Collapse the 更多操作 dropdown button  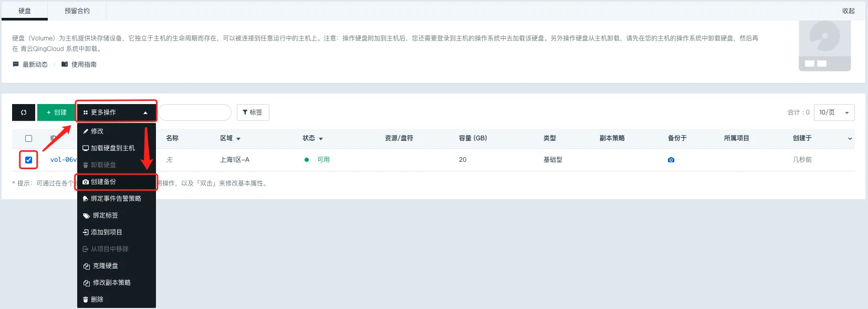point(116,112)
